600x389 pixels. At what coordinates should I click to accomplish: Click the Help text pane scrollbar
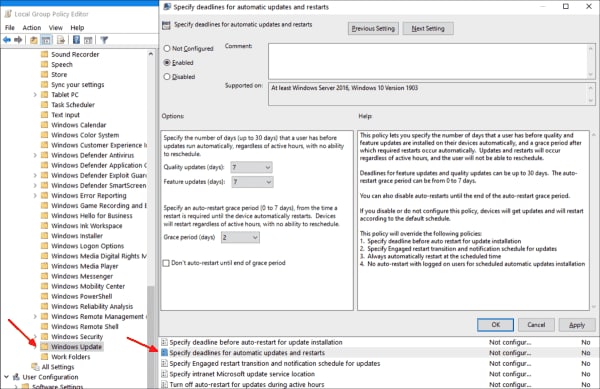tap(593, 220)
